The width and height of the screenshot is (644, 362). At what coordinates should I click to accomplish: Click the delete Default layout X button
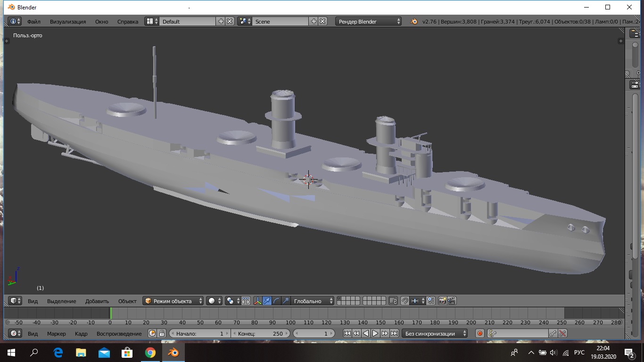click(230, 21)
